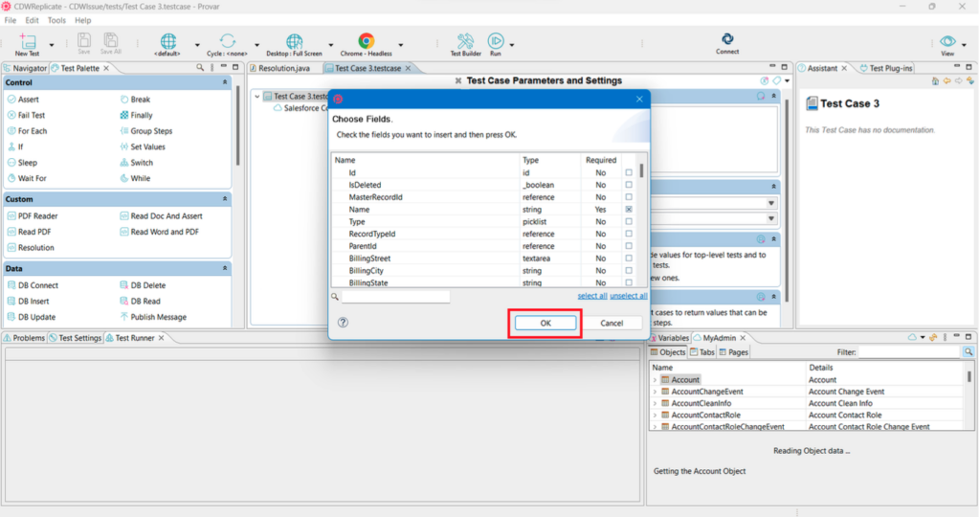Screen dimensions: 980x517
Task: Open the Help menu
Action: coord(83,20)
